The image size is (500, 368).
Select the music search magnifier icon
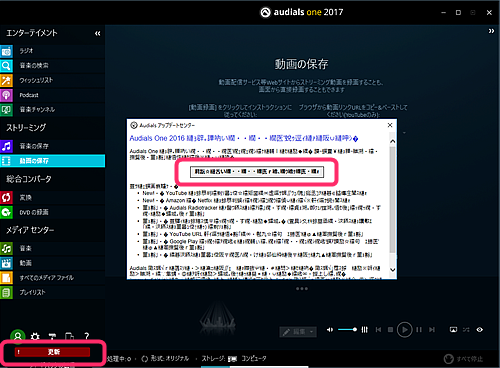(6, 66)
